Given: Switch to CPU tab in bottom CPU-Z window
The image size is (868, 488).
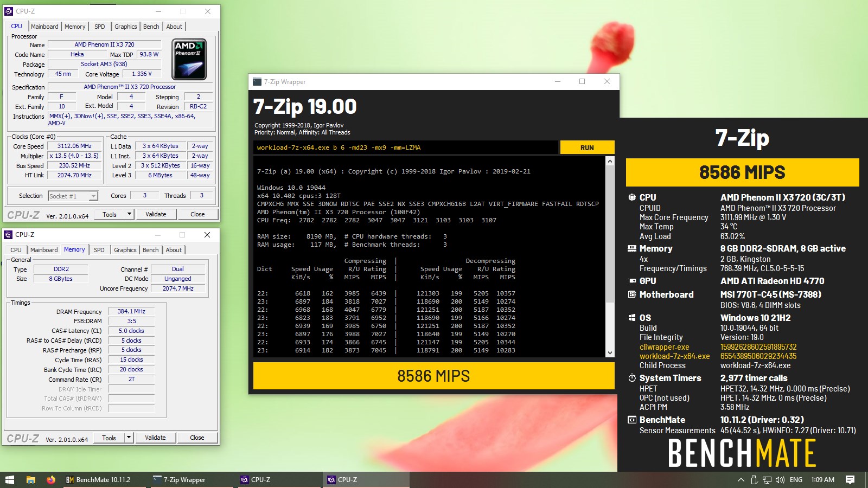Looking at the screenshot, I should pyautogui.click(x=16, y=250).
